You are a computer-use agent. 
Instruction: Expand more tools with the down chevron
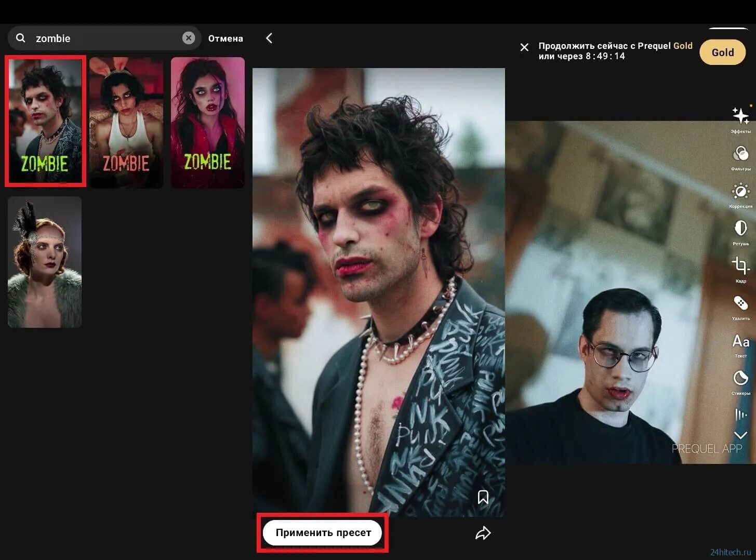[x=740, y=435]
